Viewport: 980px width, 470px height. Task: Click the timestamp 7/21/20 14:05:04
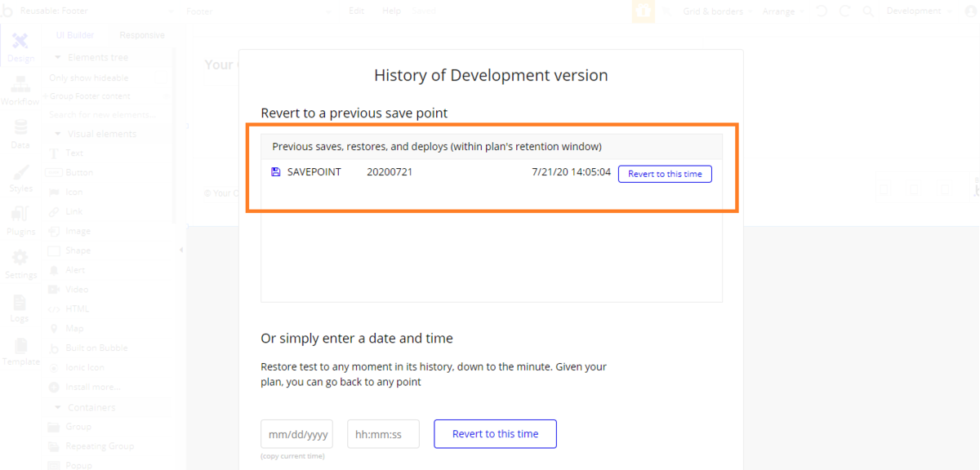tap(571, 172)
